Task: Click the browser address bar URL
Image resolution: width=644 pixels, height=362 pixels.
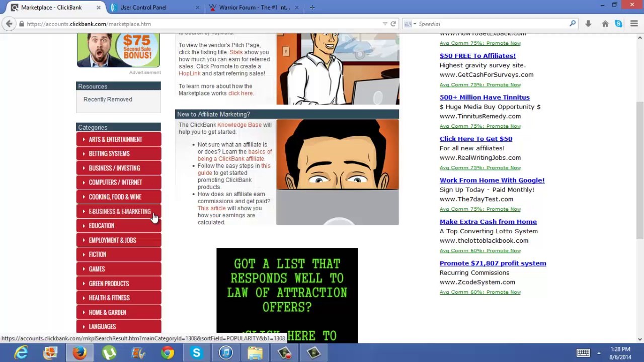Action: [89, 24]
